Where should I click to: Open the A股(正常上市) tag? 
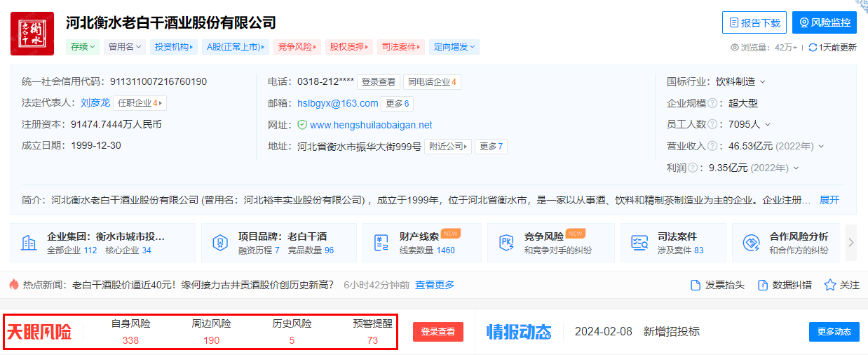click(236, 47)
